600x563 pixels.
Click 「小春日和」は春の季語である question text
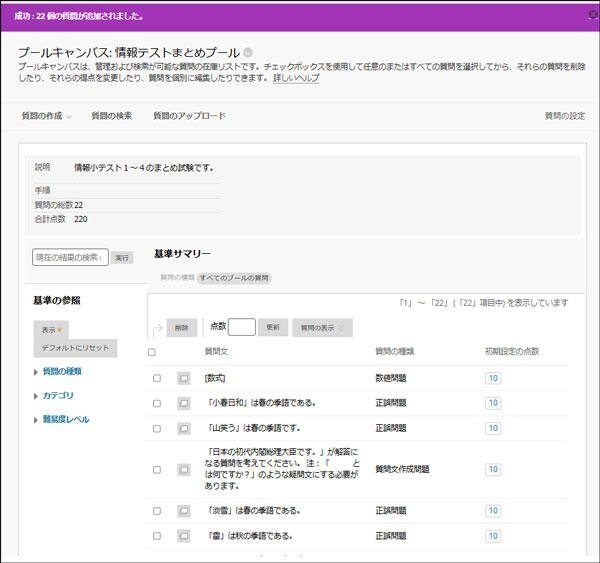pos(262,403)
